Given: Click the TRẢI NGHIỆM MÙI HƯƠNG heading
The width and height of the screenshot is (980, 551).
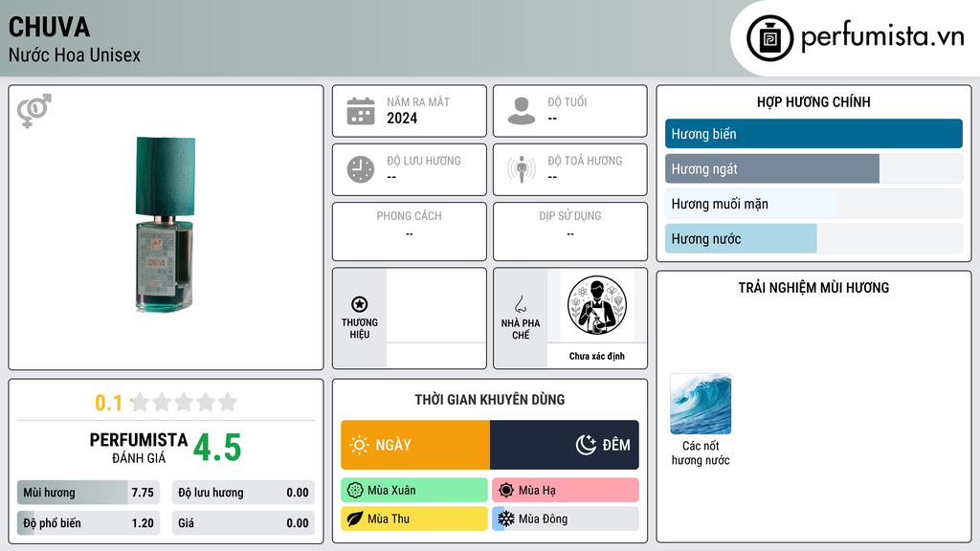Looking at the screenshot, I should click(813, 287).
